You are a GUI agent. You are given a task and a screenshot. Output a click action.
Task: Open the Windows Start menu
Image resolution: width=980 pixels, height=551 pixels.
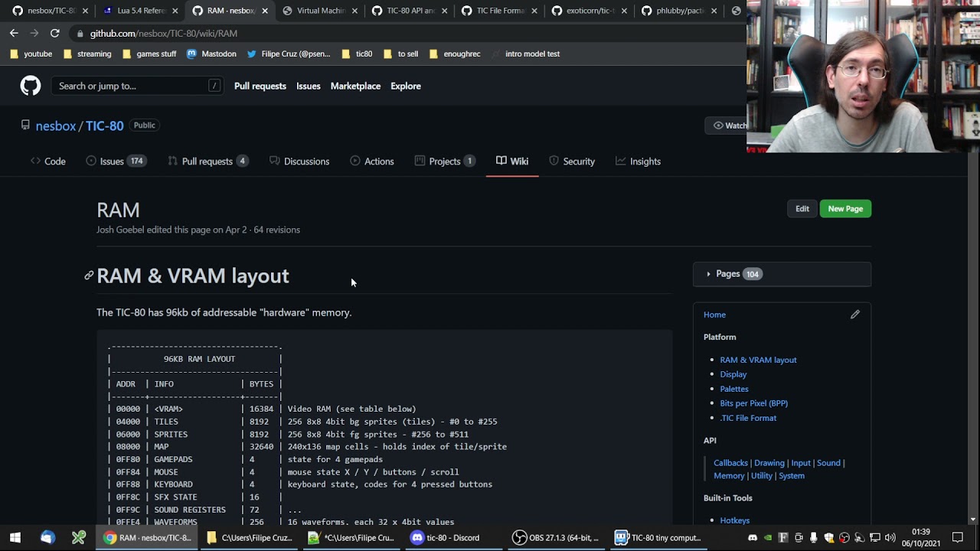point(15,537)
